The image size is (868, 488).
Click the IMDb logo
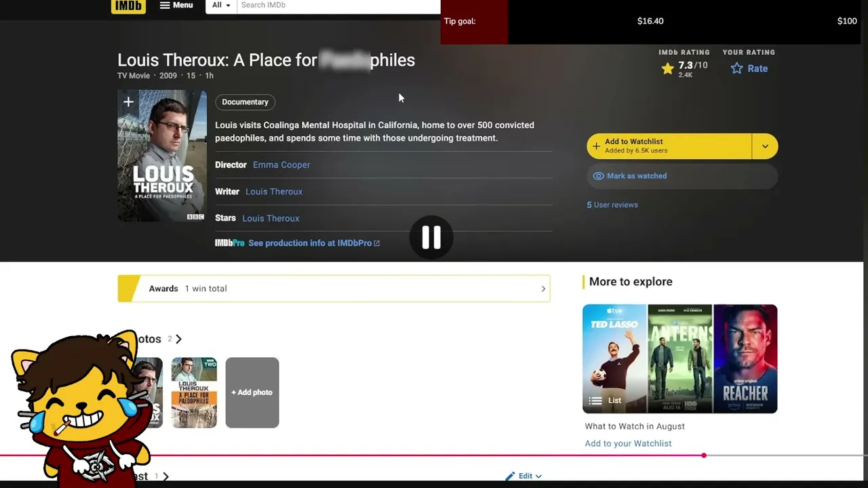128,5
